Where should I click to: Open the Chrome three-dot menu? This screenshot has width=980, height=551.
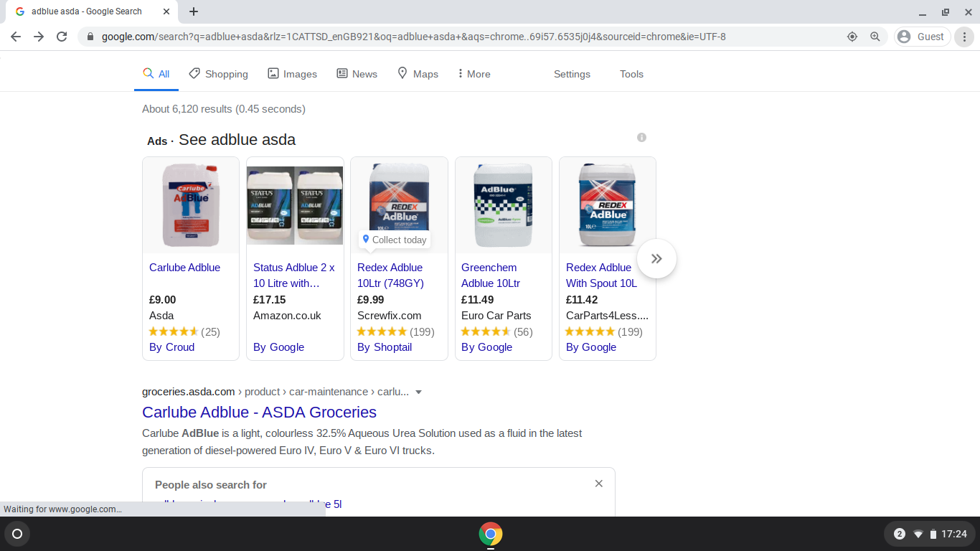965,37
